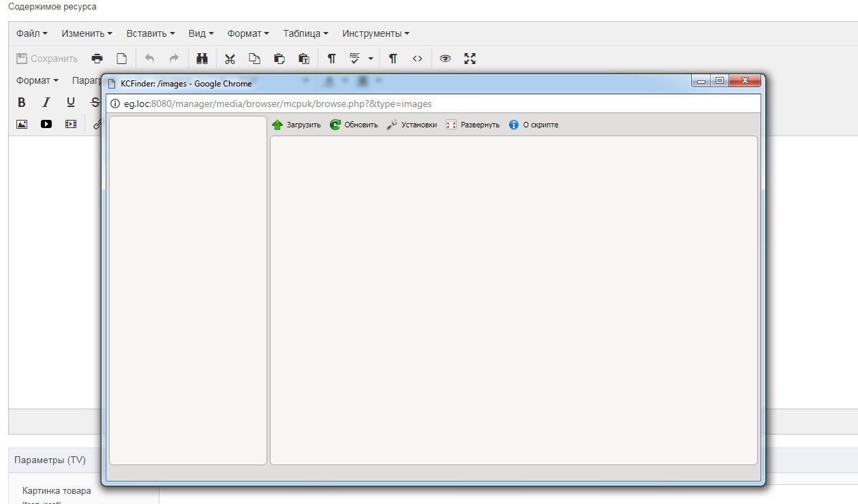Click the preview eye icon

[445, 59]
